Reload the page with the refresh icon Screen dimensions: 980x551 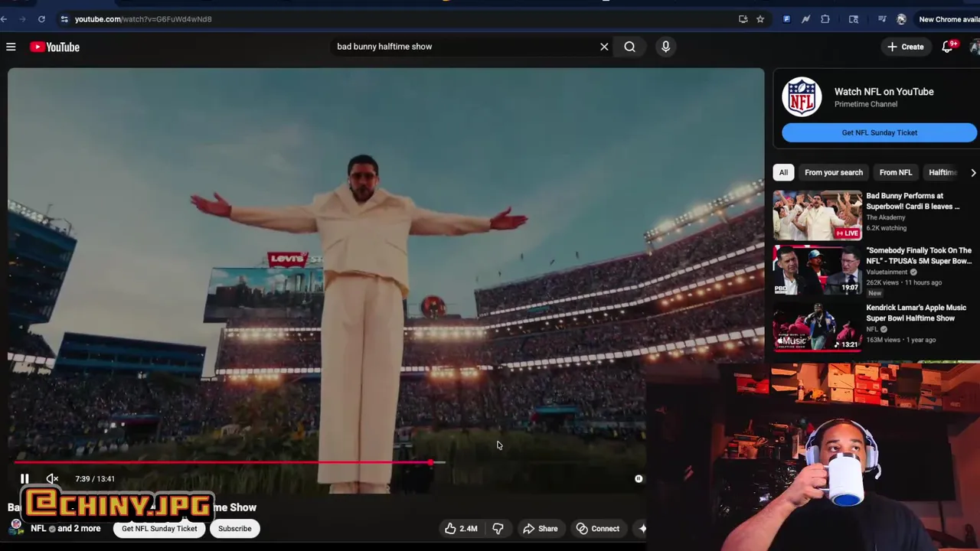click(41, 19)
